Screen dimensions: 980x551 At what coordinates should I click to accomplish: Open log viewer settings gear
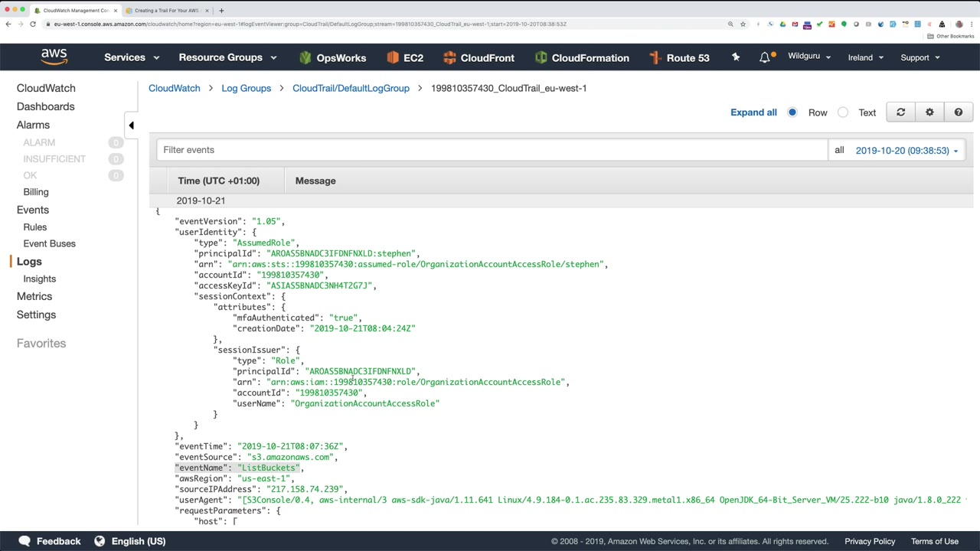click(x=929, y=112)
